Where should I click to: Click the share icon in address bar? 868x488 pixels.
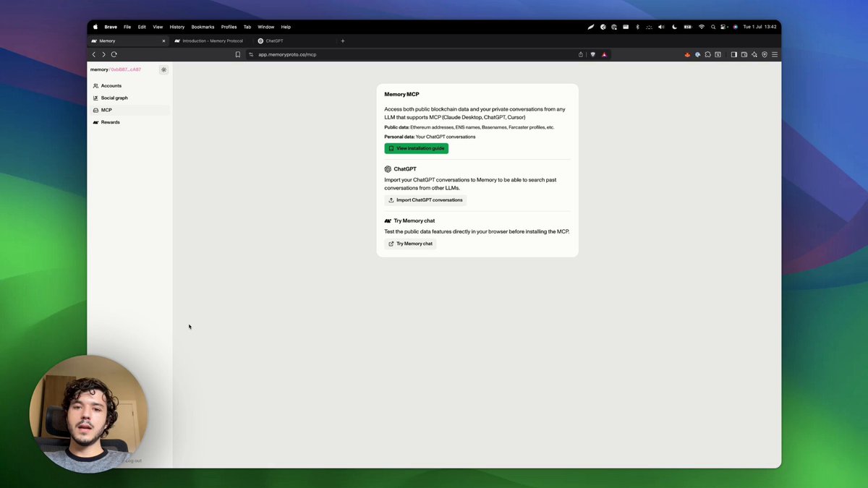pyautogui.click(x=580, y=54)
